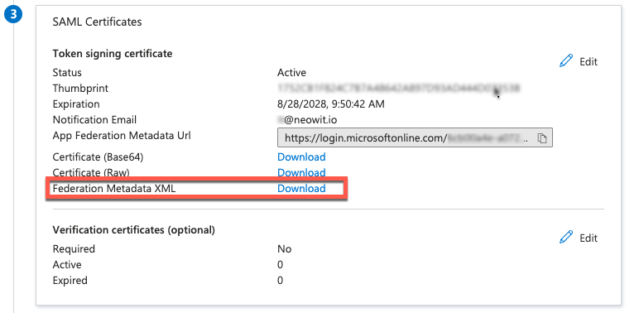This screenshot has height=313, width=644.
Task: Edit the Verification certificates section
Action: coord(579,238)
